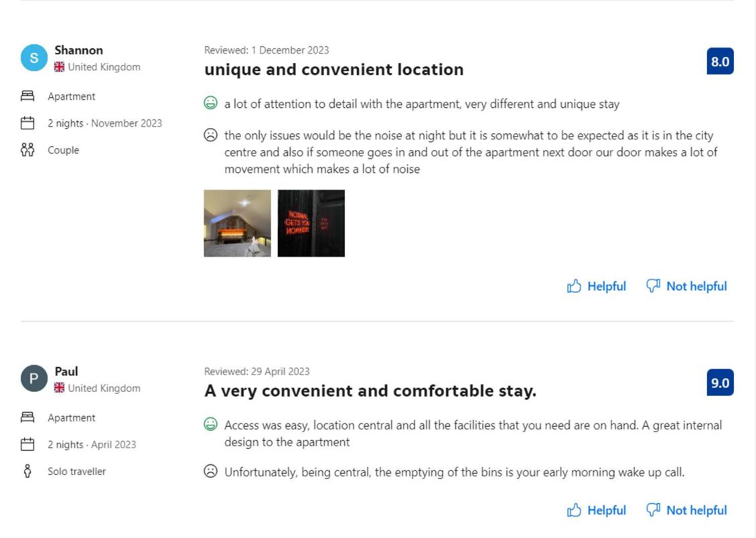
Task: Open the red neon sign photo
Action: [x=311, y=223]
